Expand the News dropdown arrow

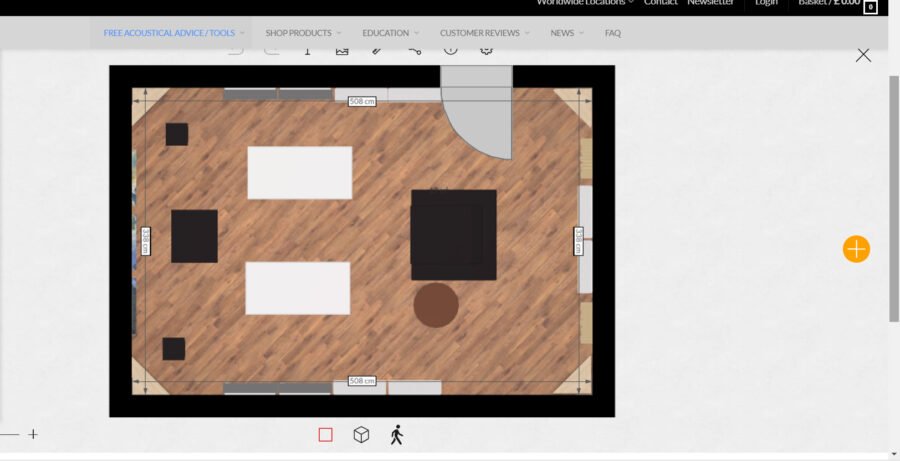pos(581,33)
